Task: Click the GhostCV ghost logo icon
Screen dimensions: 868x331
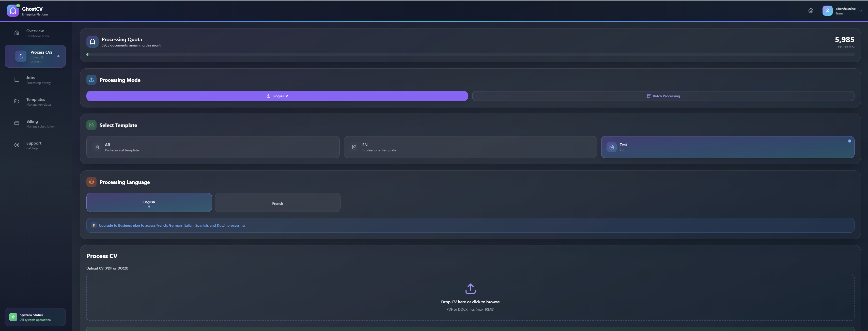Action: pyautogui.click(x=13, y=11)
